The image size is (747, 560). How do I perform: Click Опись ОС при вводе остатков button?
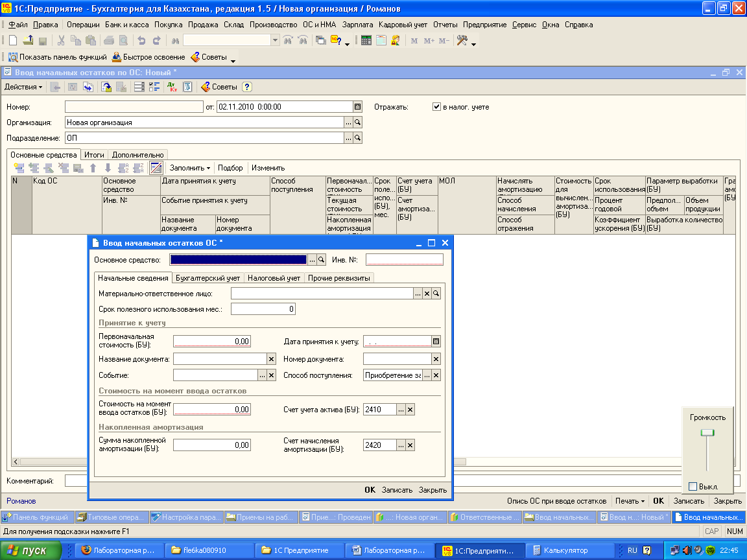click(556, 501)
